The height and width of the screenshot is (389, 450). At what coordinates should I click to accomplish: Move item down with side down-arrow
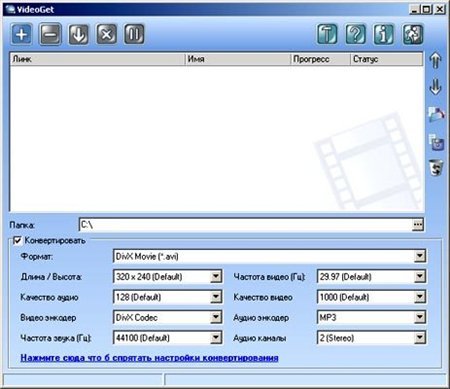[x=435, y=87]
